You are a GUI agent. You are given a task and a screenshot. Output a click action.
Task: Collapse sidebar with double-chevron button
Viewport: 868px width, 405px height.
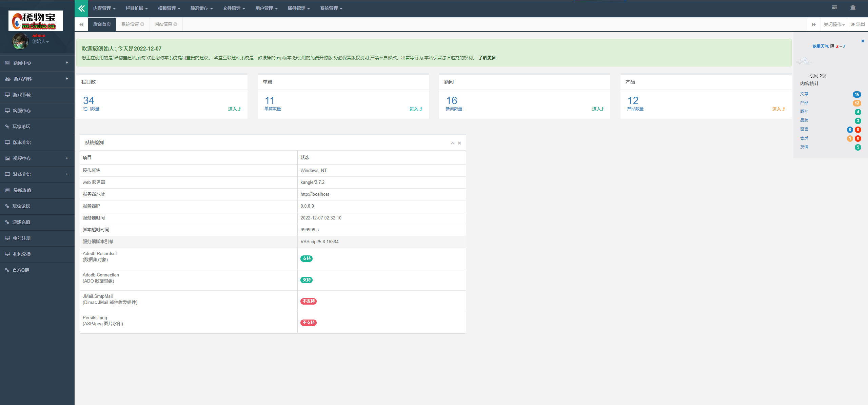[x=81, y=8]
